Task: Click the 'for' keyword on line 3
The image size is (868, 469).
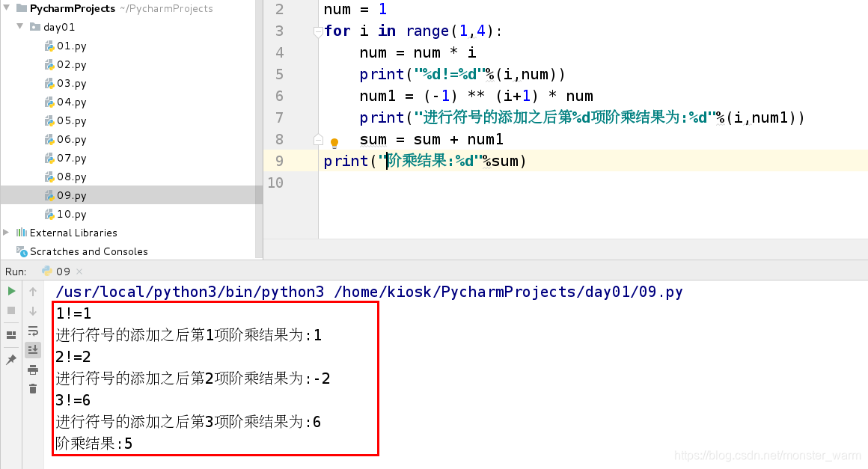Action: click(x=337, y=31)
